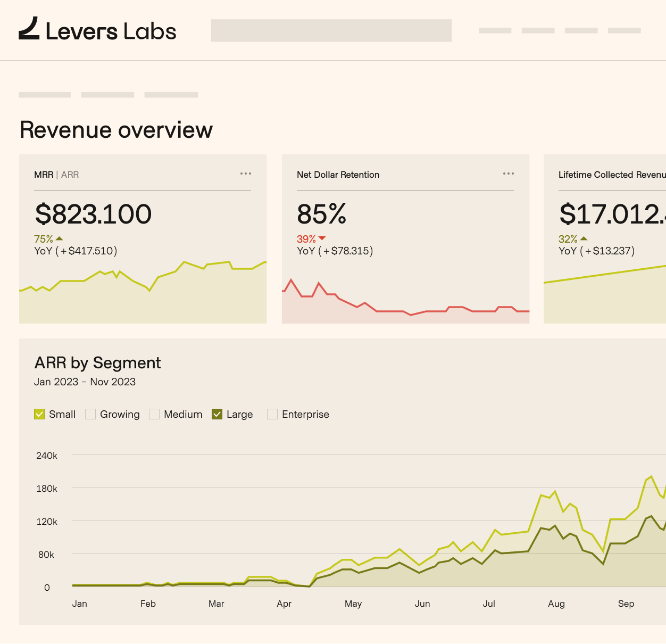This screenshot has height=644, width=666.
Task: Click the search bar in the header
Action: pyautogui.click(x=331, y=30)
